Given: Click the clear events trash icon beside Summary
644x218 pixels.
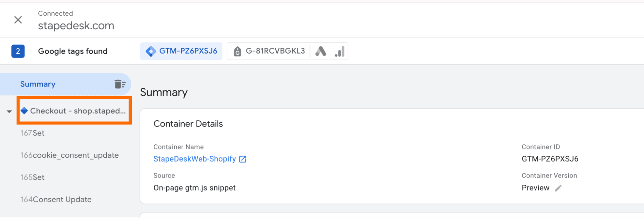Looking at the screenshot, I should [x=120, y=84].
